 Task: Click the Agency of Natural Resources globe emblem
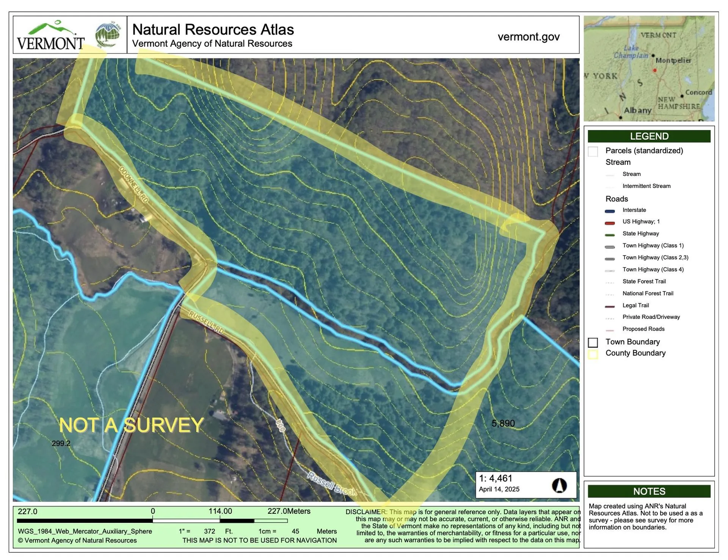pyautogui.click(x=108, y=35)
